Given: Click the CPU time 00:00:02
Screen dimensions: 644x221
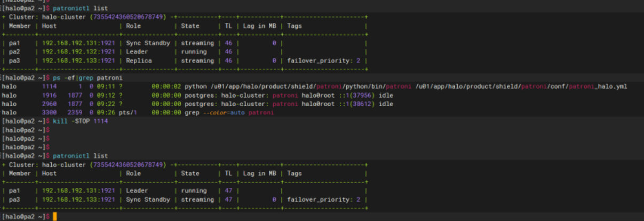Looking at the screenshot, I should coord(166,86).
